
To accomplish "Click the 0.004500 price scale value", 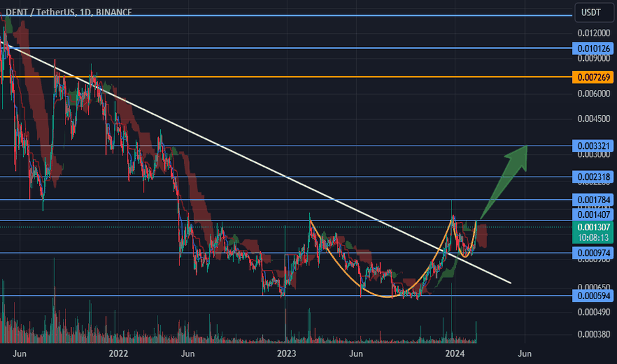I will pyautogui.click(x=593, y=119).
